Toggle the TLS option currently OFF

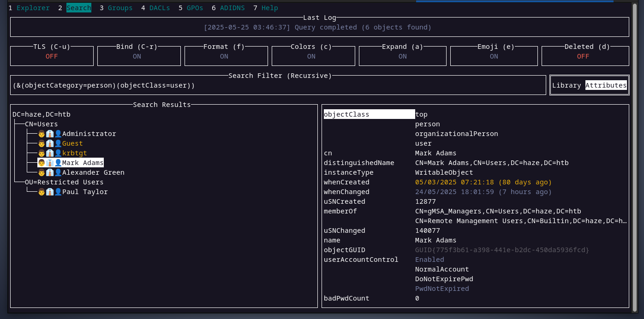(x=52, y=56)
